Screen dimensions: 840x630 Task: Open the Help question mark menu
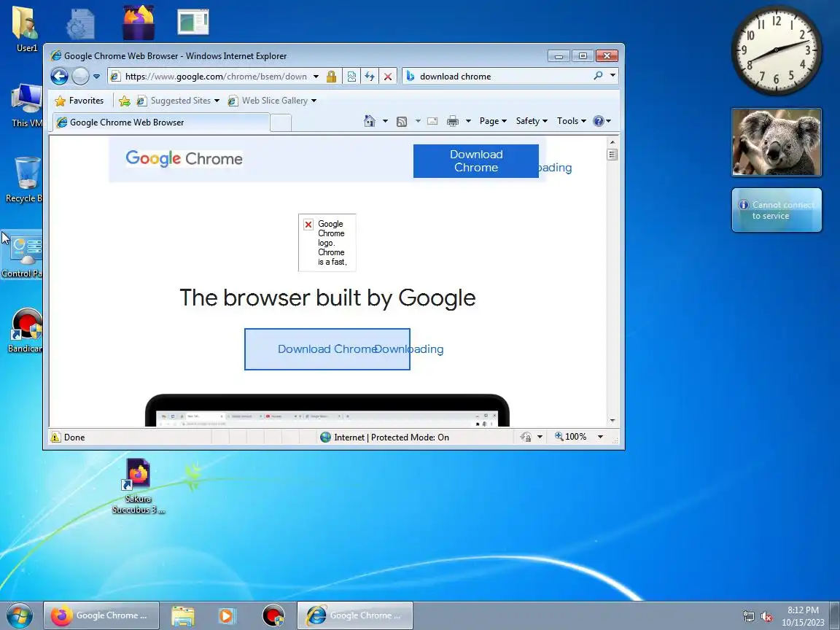coord(602,121)
